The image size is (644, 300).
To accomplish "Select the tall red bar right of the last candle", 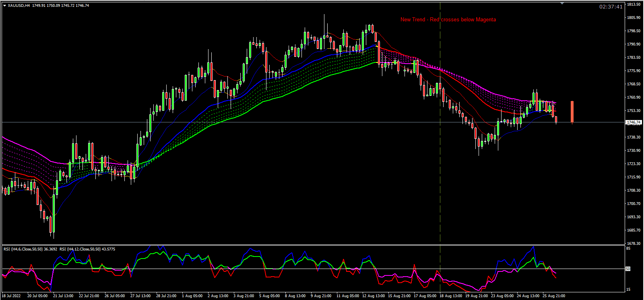I will coord(572,112).
